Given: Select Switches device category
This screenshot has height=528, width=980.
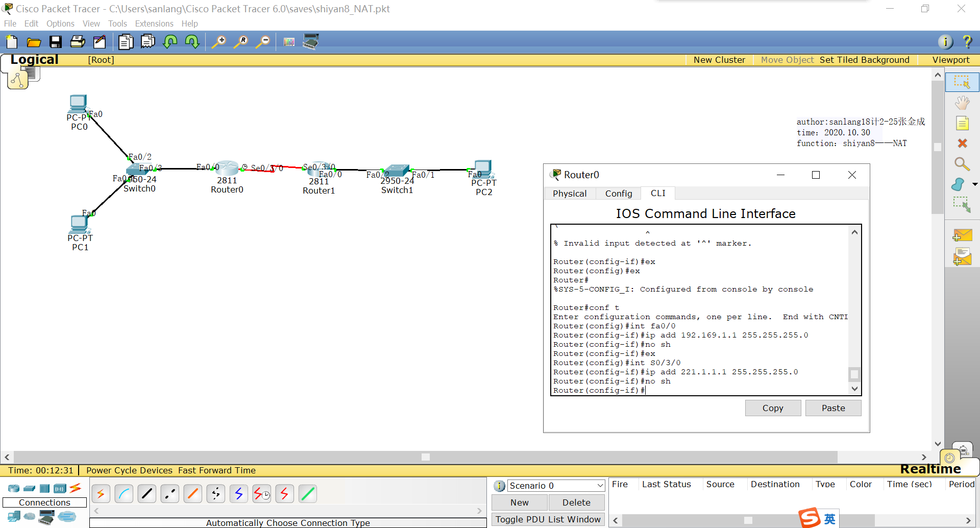Looking at the screenshot, I should pos(29,489).
